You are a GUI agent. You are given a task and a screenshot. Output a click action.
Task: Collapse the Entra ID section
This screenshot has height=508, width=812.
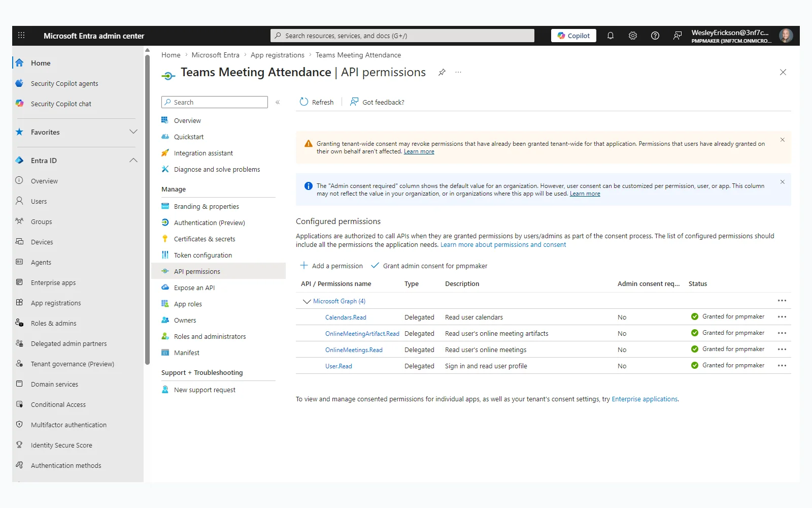(x=133, y=161)
